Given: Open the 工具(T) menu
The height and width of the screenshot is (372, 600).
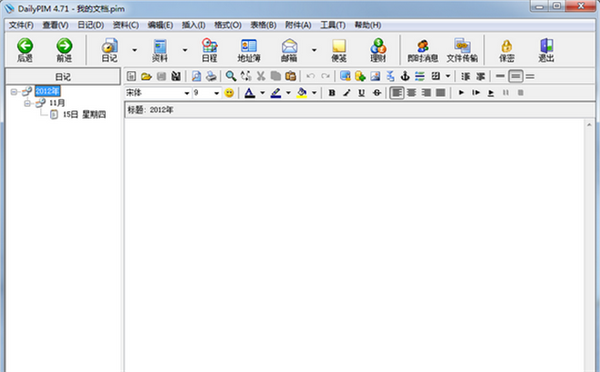Looking at the screenshot, I should (x=333, y=25).
